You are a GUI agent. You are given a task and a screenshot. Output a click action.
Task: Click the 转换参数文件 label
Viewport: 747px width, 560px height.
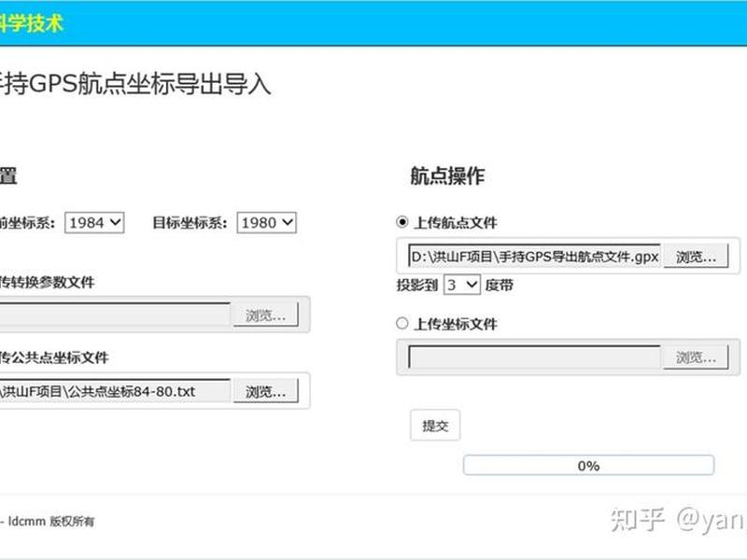48,282
